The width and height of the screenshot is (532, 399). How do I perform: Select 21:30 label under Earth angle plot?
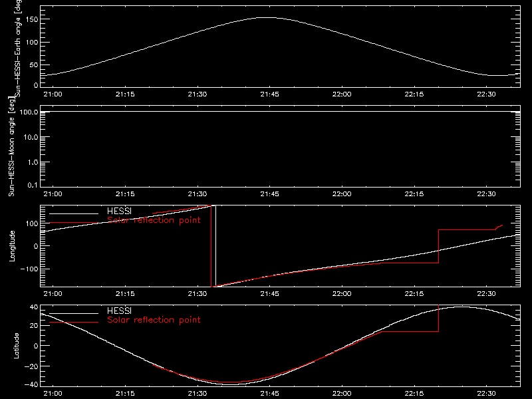(x=198, y=94)
